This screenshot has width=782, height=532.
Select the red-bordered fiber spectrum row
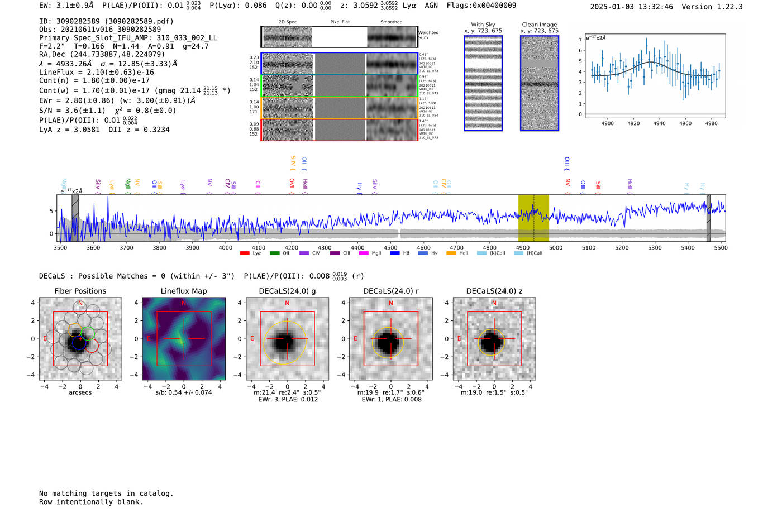340,130
